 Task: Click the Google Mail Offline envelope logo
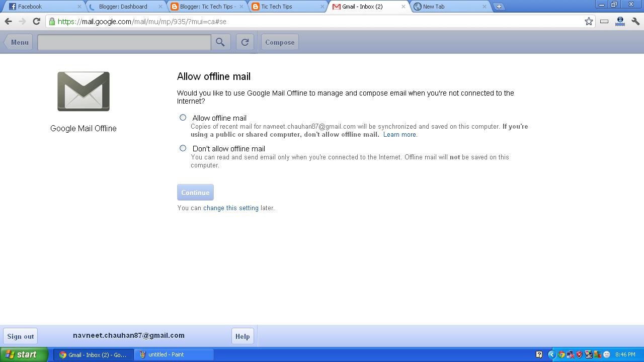click(83, 92)
